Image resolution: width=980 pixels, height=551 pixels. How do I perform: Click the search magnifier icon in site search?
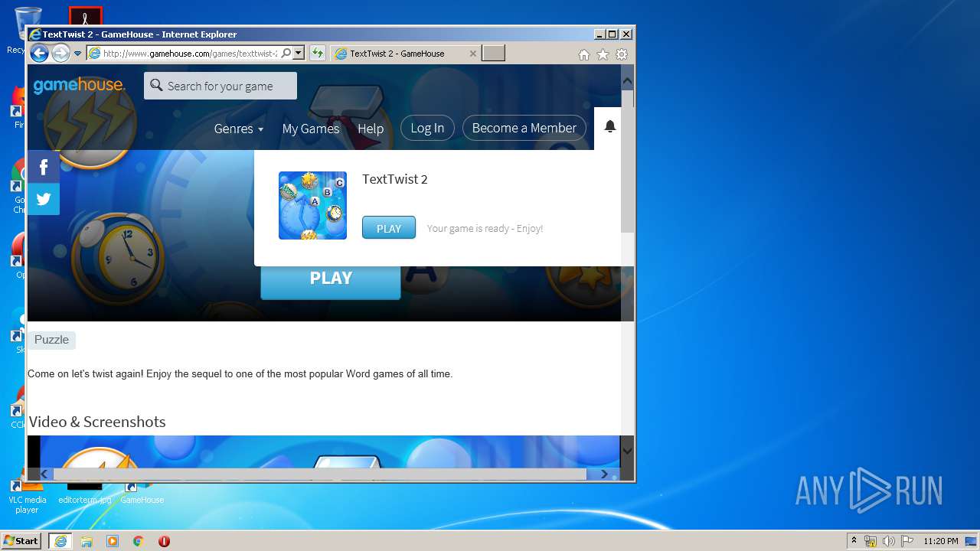[x=156, y=85]
